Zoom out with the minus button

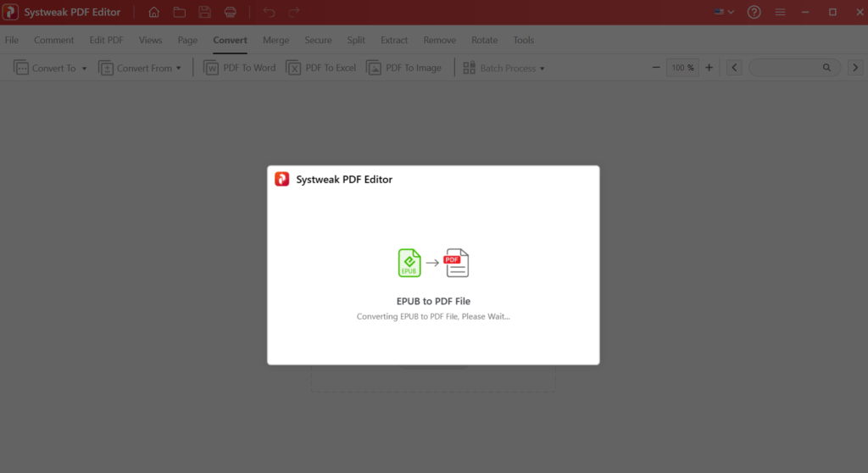coord(656,68)
